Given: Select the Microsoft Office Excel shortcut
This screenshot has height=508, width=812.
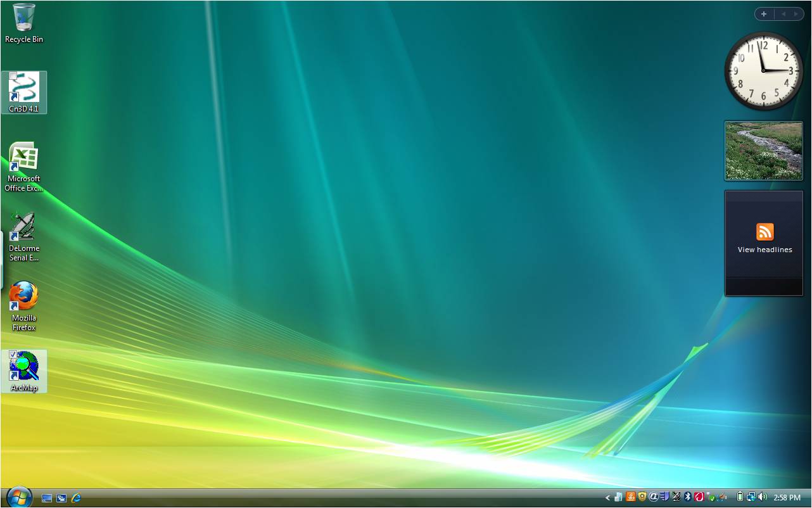Looking at the screenshot, I should (x=24, y=167).
